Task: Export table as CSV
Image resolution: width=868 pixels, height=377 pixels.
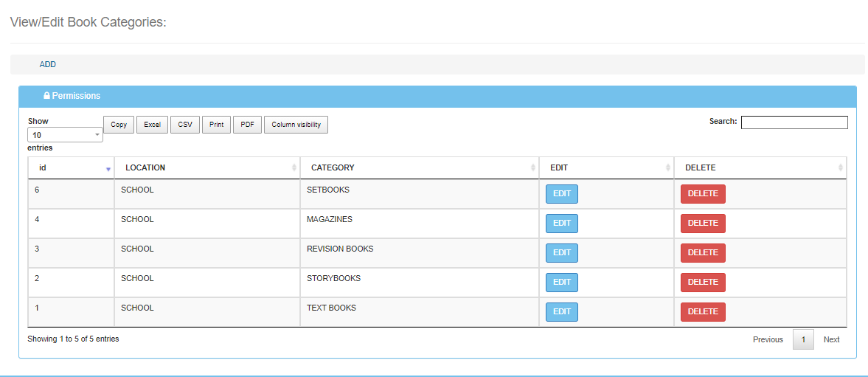Action: (x=184, y=125)
